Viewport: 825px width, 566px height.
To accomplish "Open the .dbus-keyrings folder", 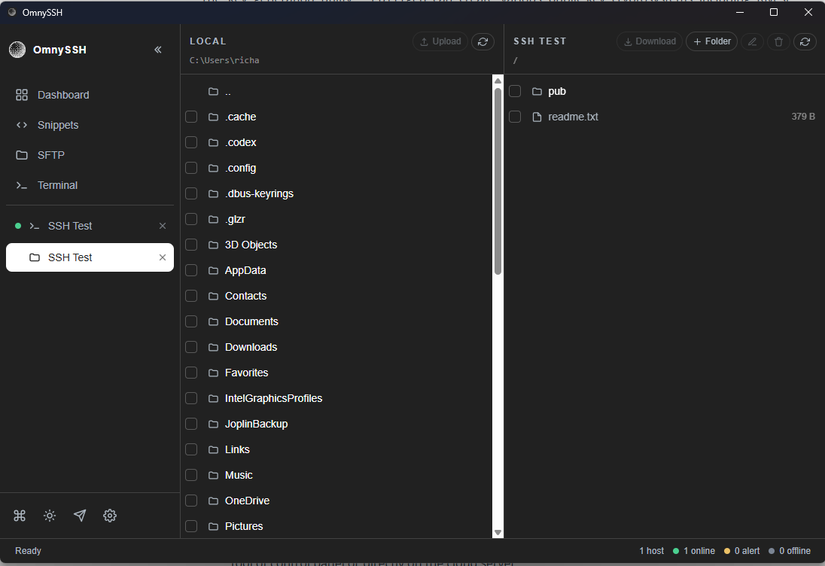I will (259, 194).
